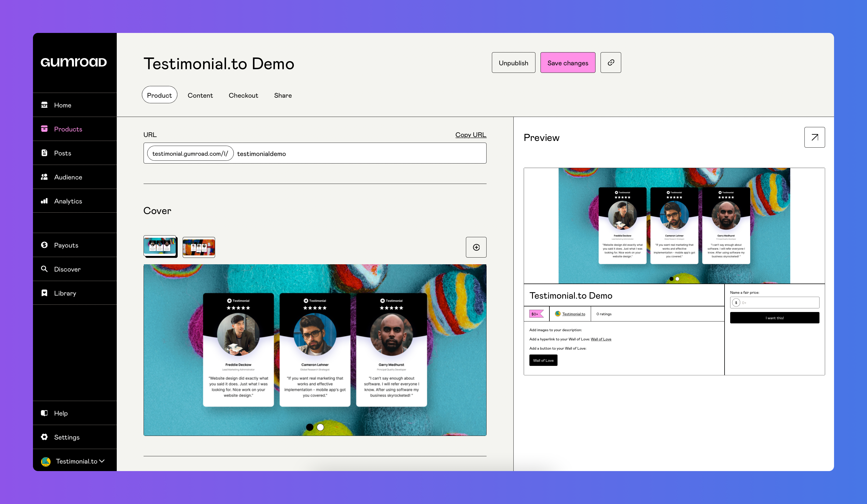867x504 pixels.
Task: Click the Home shop icon in sidebar
Action: click(x=44, y=105)
